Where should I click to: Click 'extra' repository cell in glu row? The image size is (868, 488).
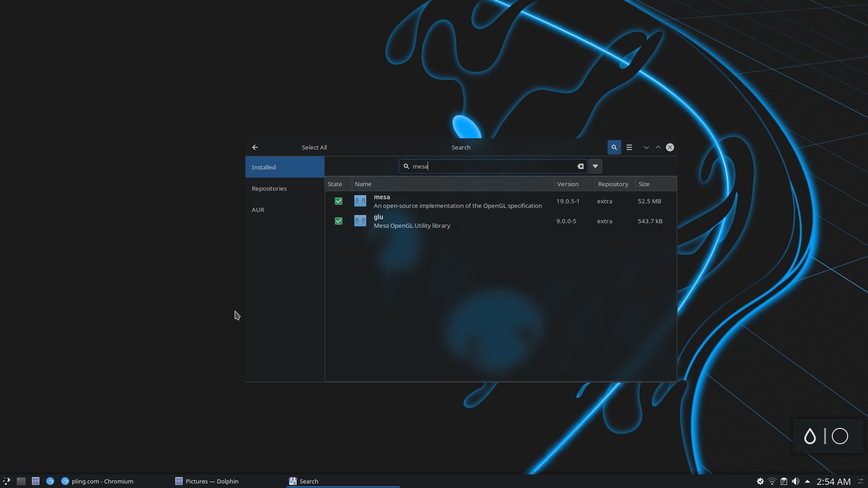(604, 221)
